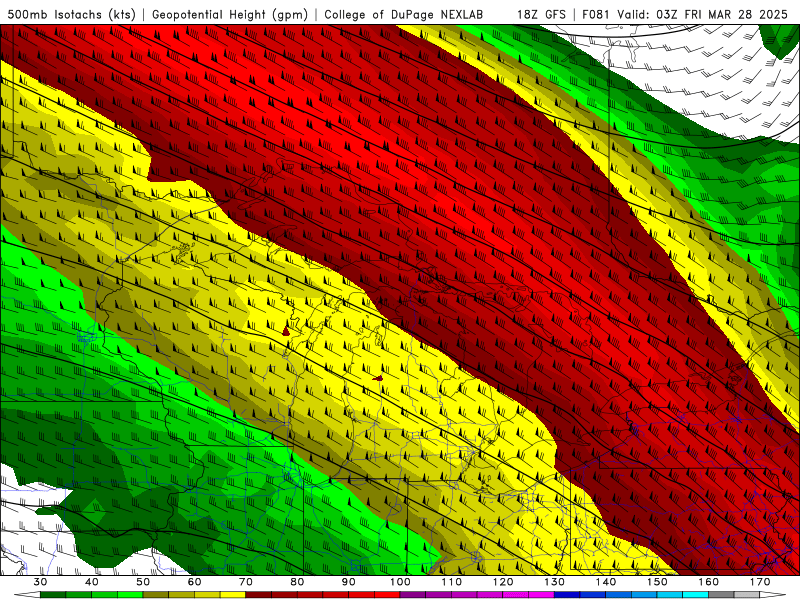Select the dark blue 130–135 kt swatch
This screenshot has height=600, width=800.
(567, 595)
